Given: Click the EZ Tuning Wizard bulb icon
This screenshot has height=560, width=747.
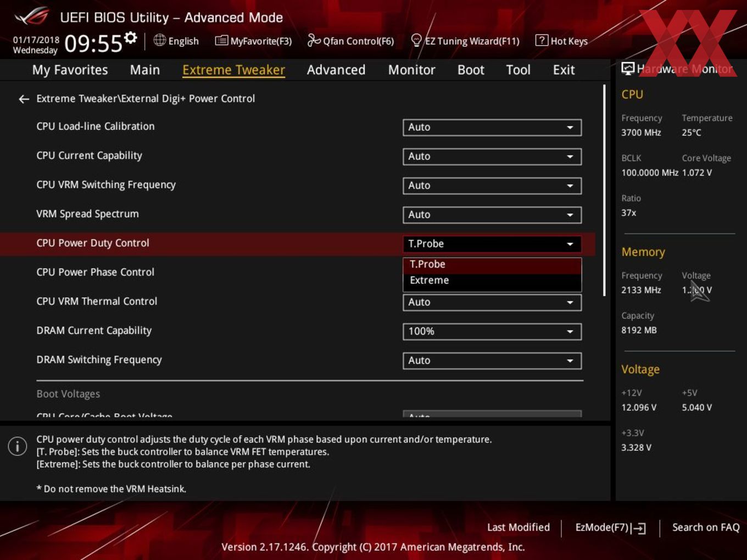Looking at the screenshot, I should coord(416,40).
